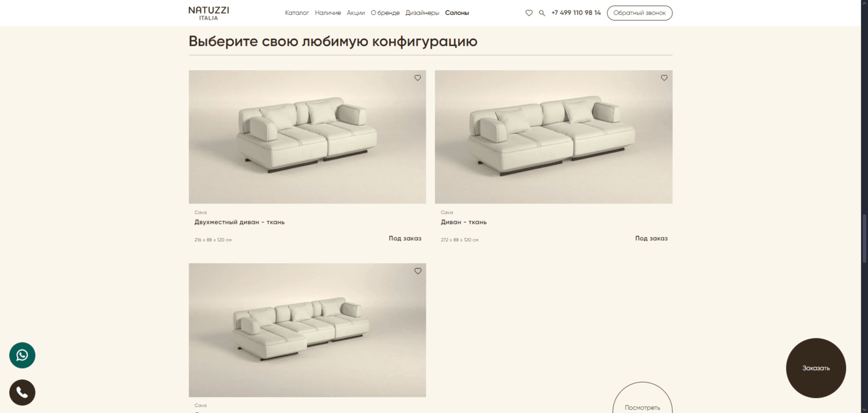Image resolution: width=868 pixels, height=413 pixels.
Task: Open the Наличие menu item
Action: tap(328, 13)
